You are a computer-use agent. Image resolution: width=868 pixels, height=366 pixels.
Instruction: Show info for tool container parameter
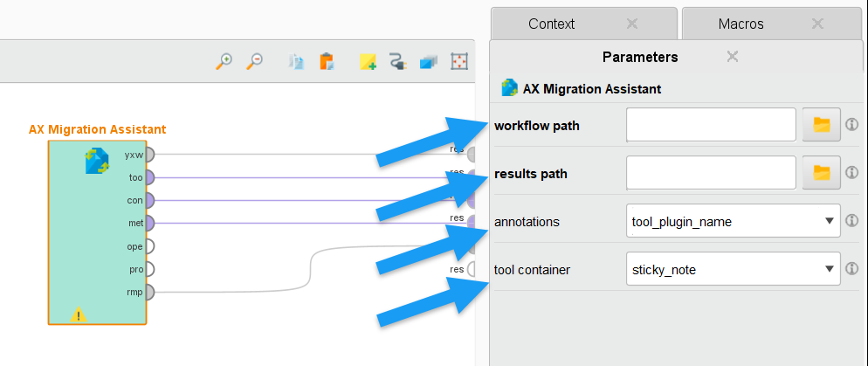click(x=852, y=269)
